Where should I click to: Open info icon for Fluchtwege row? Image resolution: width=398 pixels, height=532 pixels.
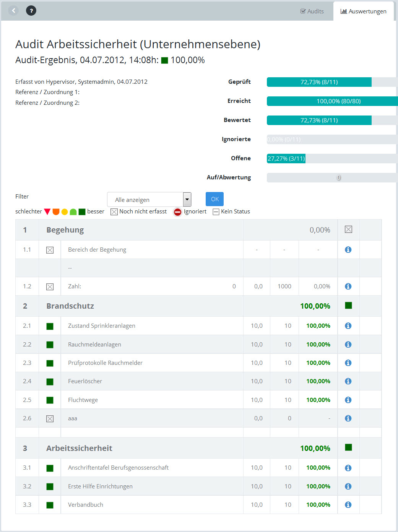coord(348,400)
